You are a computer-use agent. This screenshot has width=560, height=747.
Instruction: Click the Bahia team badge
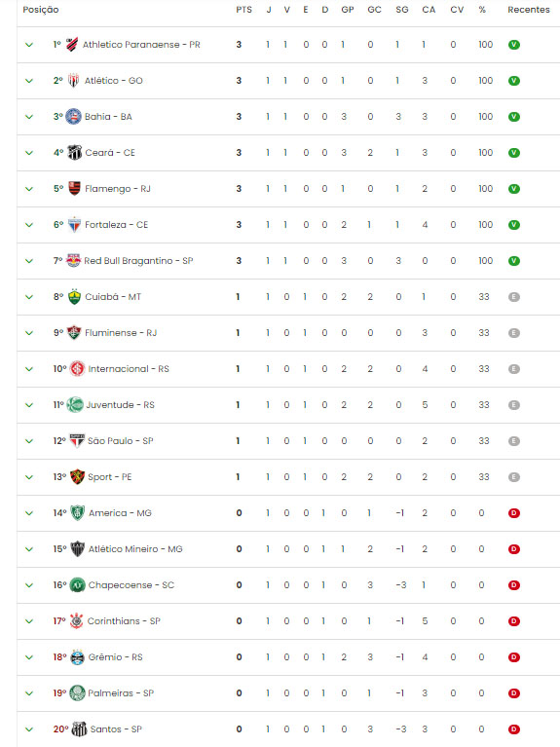73,117
